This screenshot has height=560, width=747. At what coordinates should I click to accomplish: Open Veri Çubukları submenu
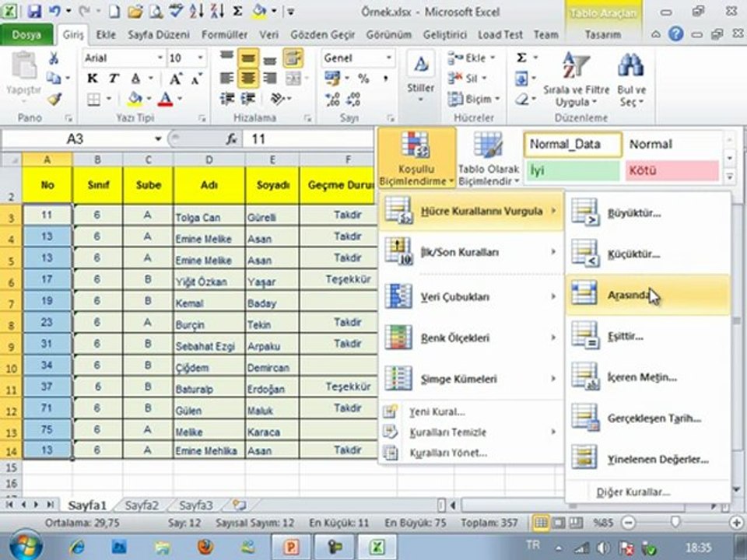[x=472, y=296]
